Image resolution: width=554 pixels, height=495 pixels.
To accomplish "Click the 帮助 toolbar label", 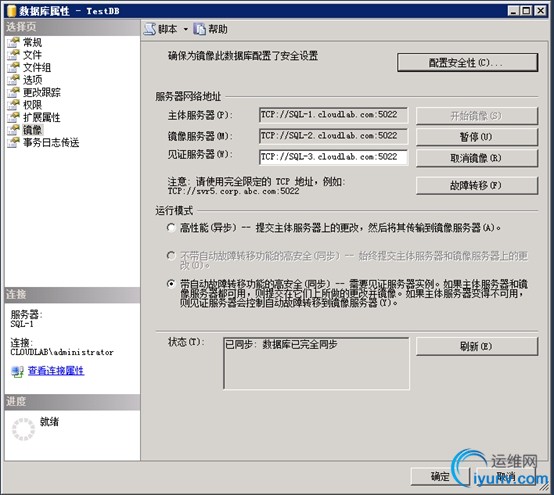I will [x=218, y=29].
